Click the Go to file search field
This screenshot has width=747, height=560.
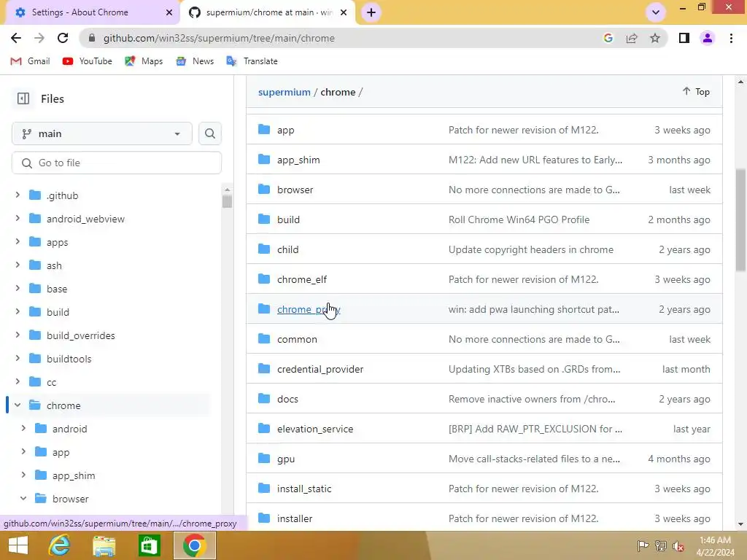coord(117,163)
